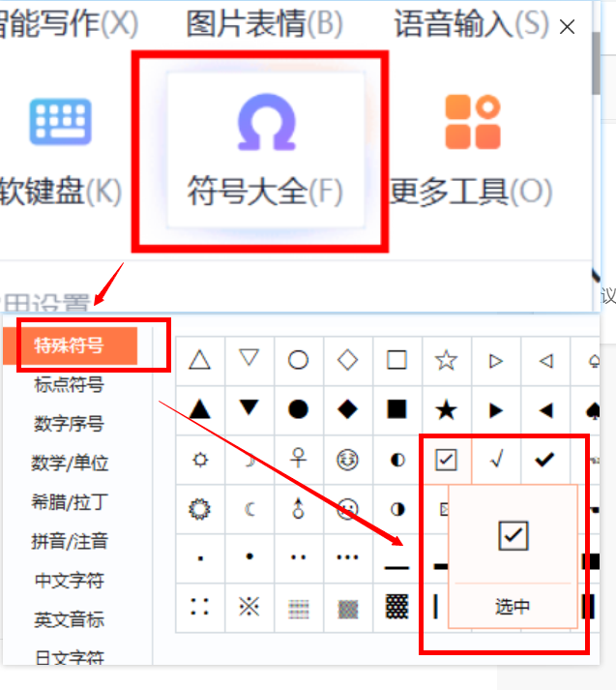Switch to the 数字序号 category
Image resolution: width=616 pixels, height=690 pixels.
(x=70, y=424)
